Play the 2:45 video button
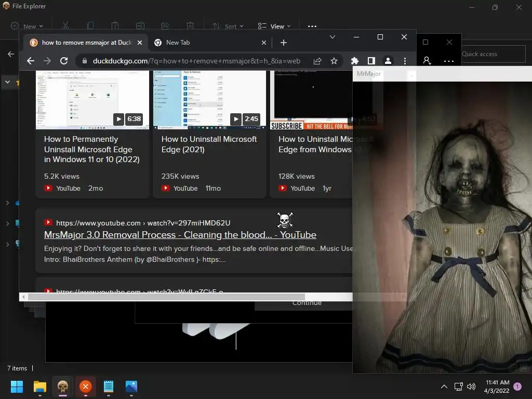Viewport: 532px width, 399px height. tap(236, 119)
